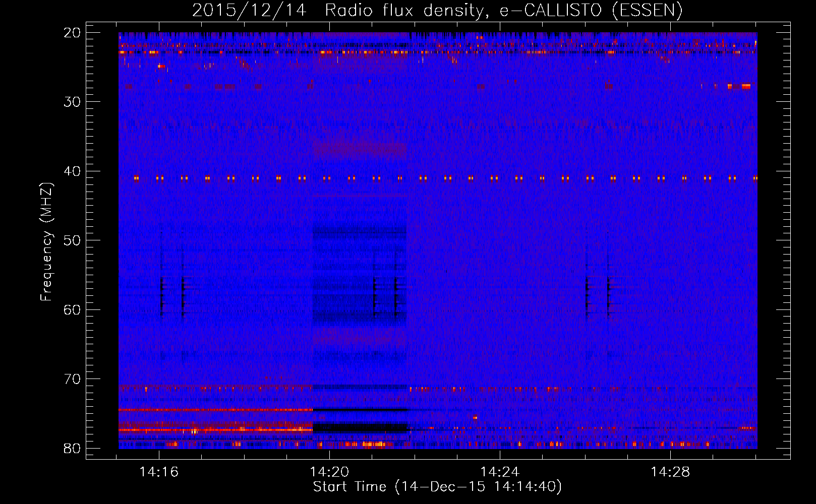Click the "14:16" time tick label

click(x=159, y=472)
